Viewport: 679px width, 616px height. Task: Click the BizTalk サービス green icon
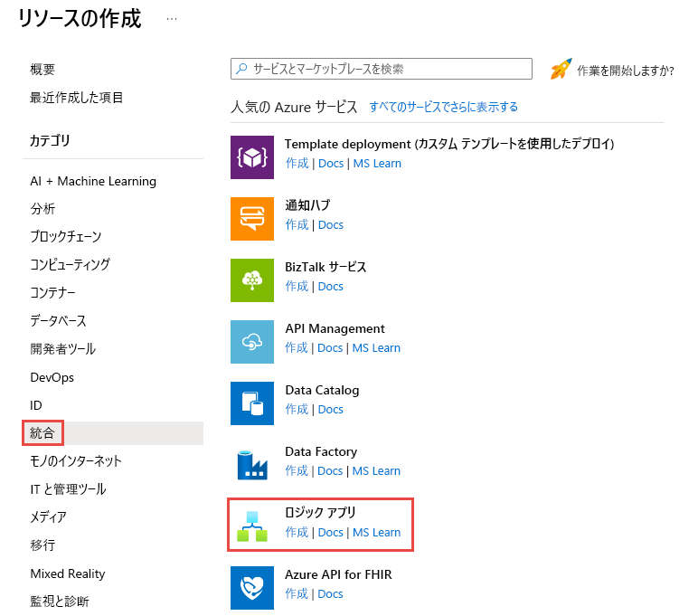(x=252, y=280)
